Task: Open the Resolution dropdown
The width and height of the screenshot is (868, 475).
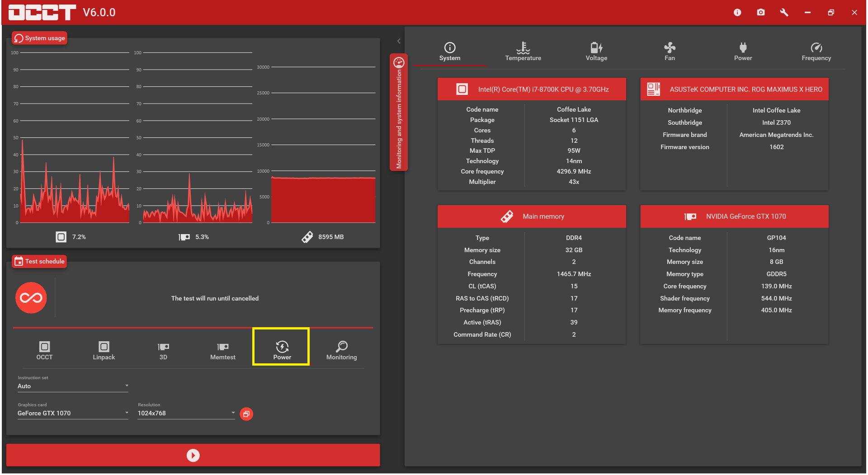Action: click(186, 413)
